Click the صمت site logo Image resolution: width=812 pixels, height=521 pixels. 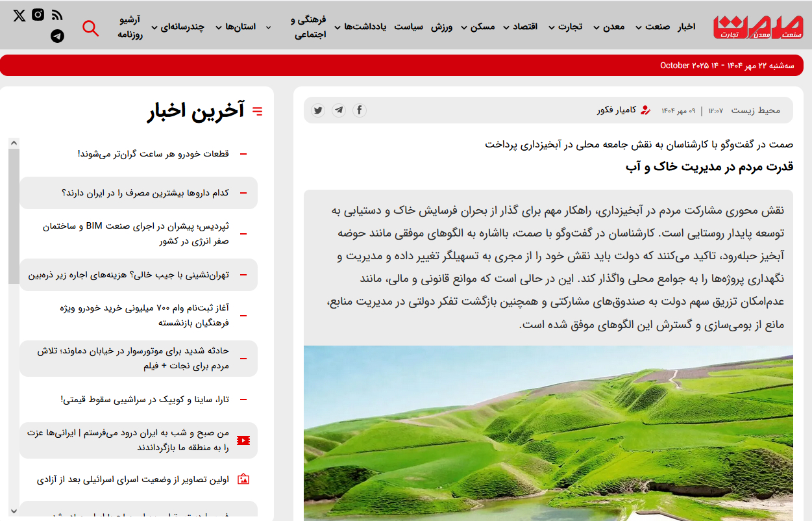757,27
